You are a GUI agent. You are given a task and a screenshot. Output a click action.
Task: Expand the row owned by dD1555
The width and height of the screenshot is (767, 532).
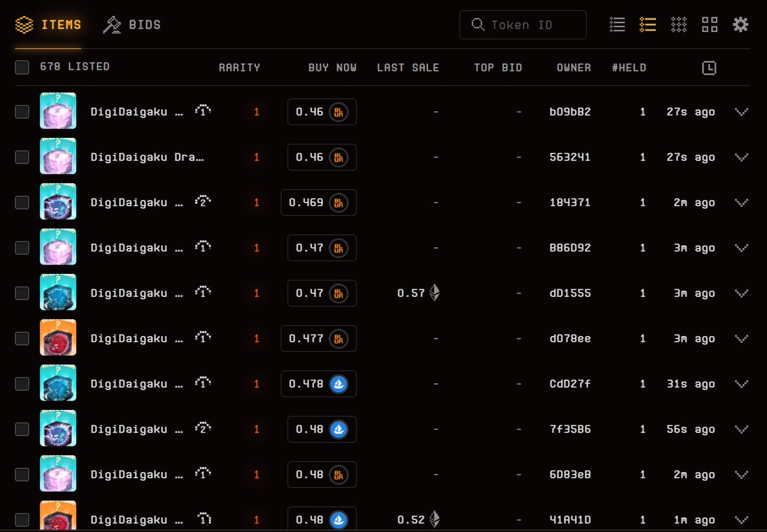coord(741,293)
